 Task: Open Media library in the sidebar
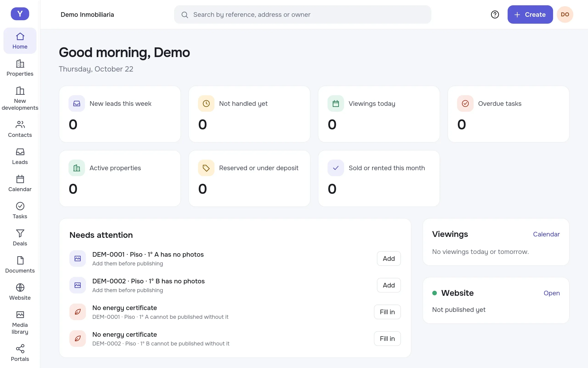(20, 322)
